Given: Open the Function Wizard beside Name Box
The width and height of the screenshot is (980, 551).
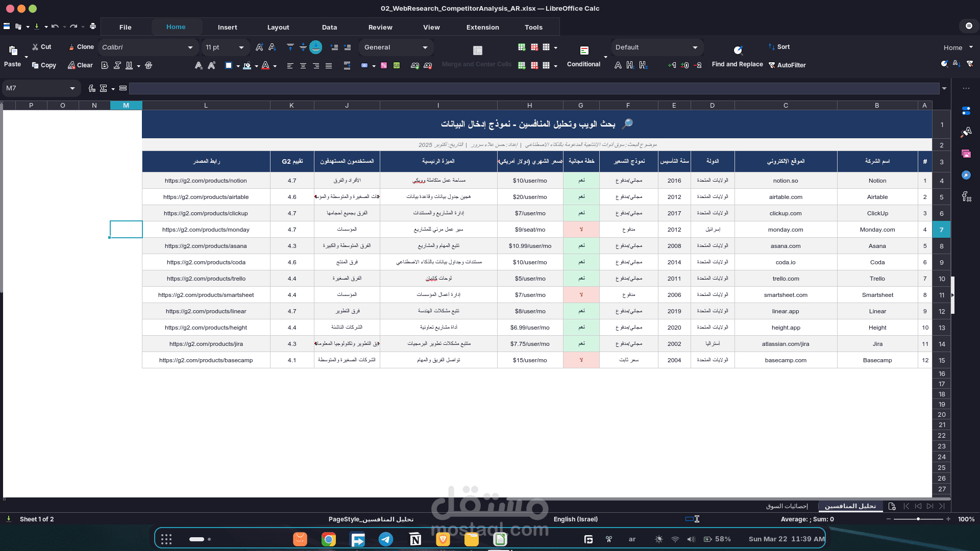Looking at the screenshot, I should [92, 88].
